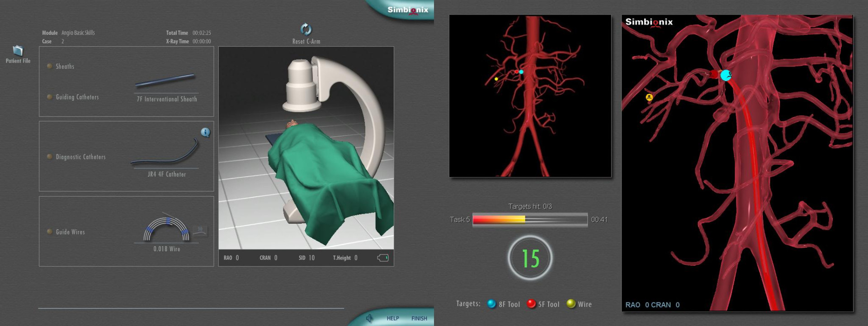Click the Reset C-Arm rotate icon
Viewport: 868px width, 326px height.
pyautogui.click(x=306, y=29)
